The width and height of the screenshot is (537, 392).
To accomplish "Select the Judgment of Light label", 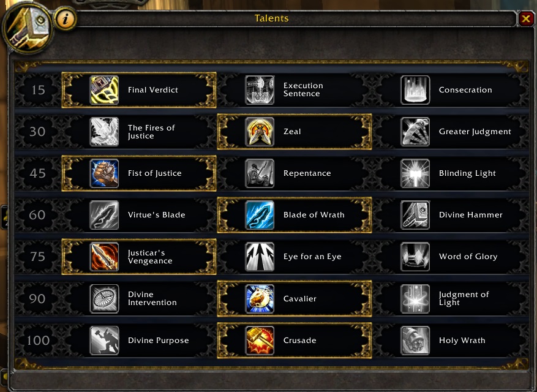I will pyautogui.click(x=464, y=298).
